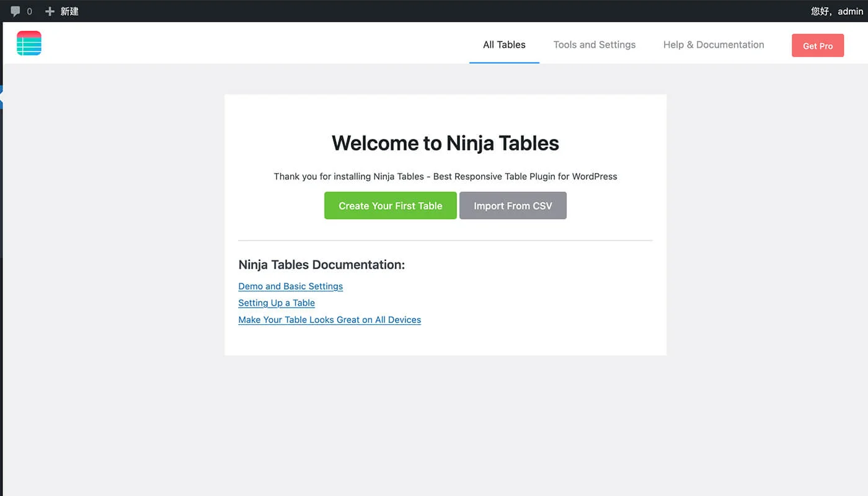
Task: Open the 您好, admin account menu
Action: tap(836, 11)
